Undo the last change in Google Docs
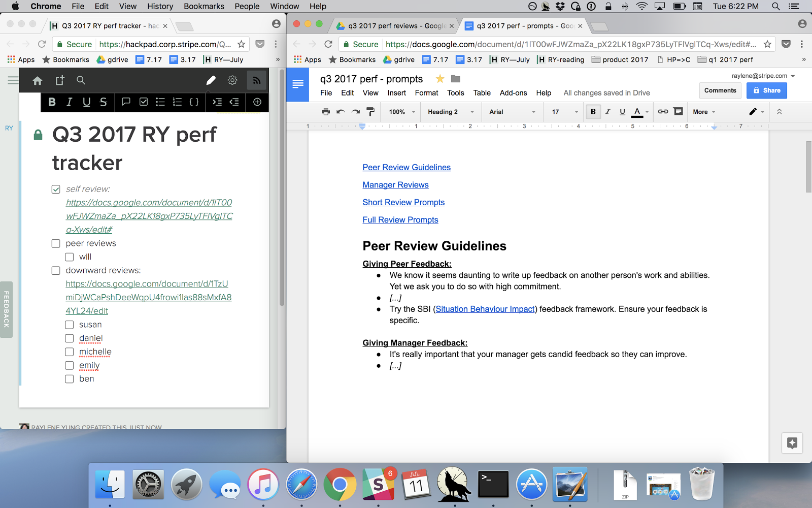Viewport: 812px width, 508px height. pyautogui.click(x=341, y=112)
